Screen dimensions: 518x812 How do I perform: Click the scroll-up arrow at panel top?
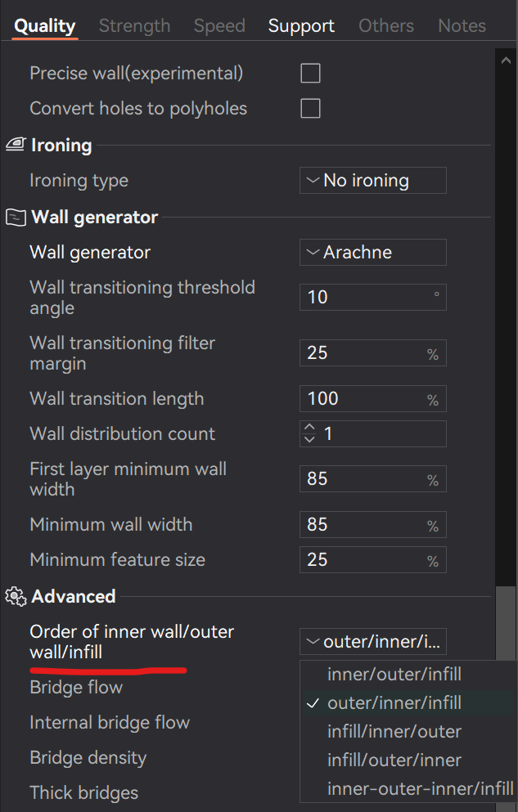[506, 61]
